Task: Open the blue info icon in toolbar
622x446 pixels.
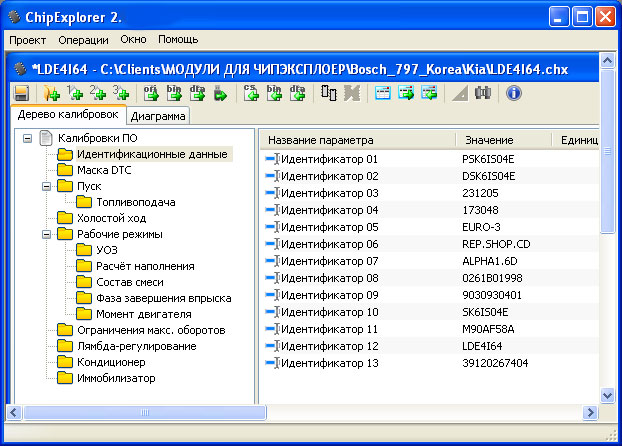Action: click(x=514, y=93)
